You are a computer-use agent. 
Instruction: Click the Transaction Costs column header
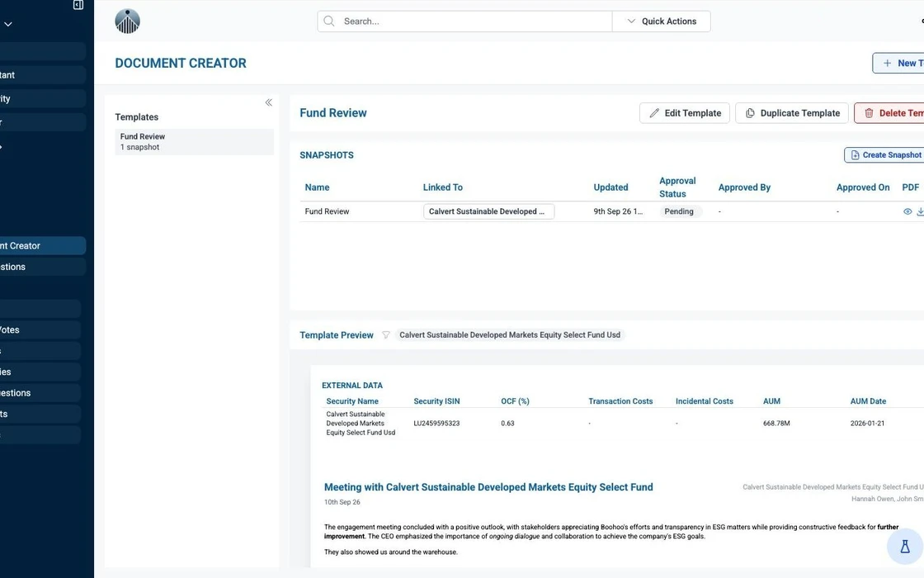point(620,401)
